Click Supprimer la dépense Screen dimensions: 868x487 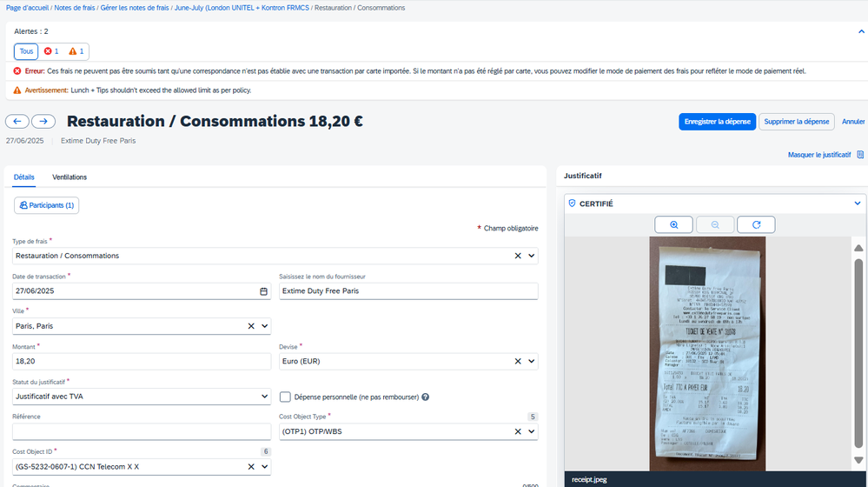tap(797, 122)
